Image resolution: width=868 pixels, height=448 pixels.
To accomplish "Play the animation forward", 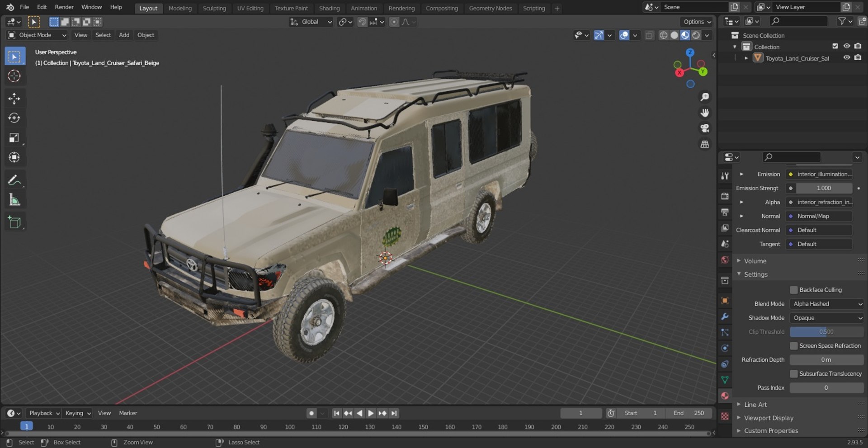I will click(371, 413).
